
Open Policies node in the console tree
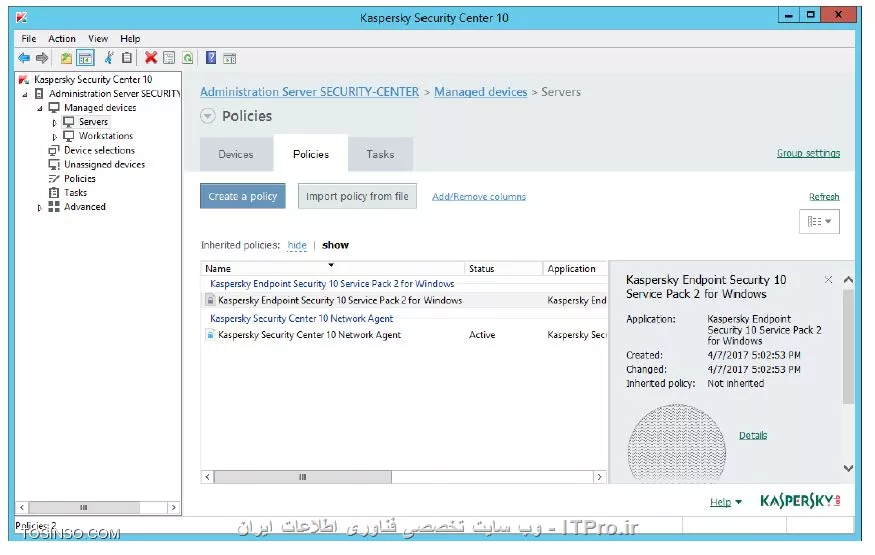(x=80, y=178)
